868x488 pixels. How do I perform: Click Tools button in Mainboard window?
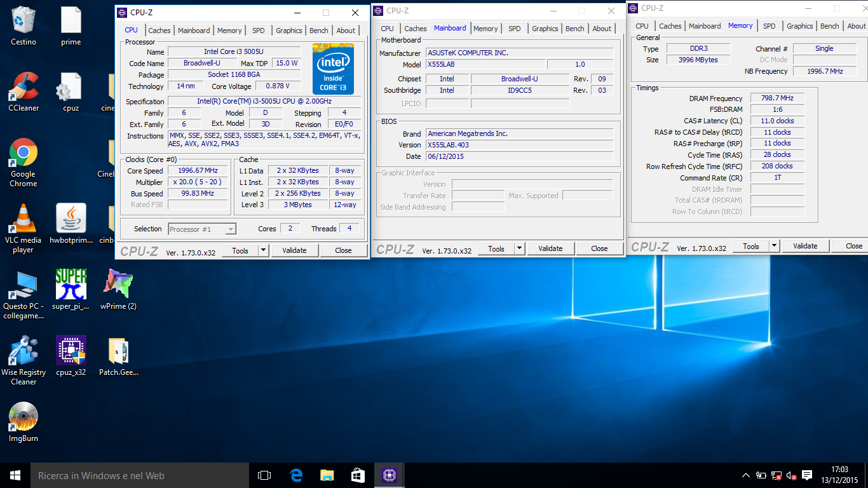[496, 248]
